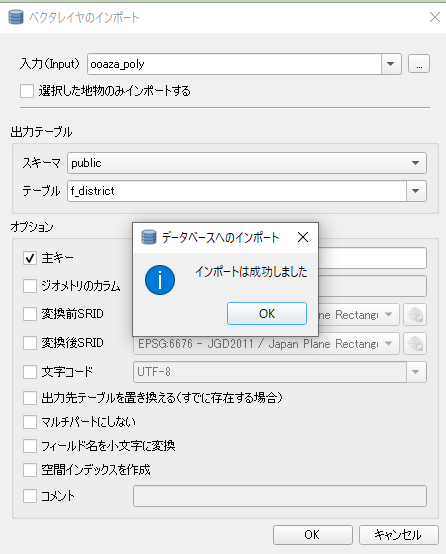The width and height of the screenshot is (446, 554).
Task: Enable 出力先テーブルを置き換える checkbox
Action: pyautogui.click(x=30, y=398)
